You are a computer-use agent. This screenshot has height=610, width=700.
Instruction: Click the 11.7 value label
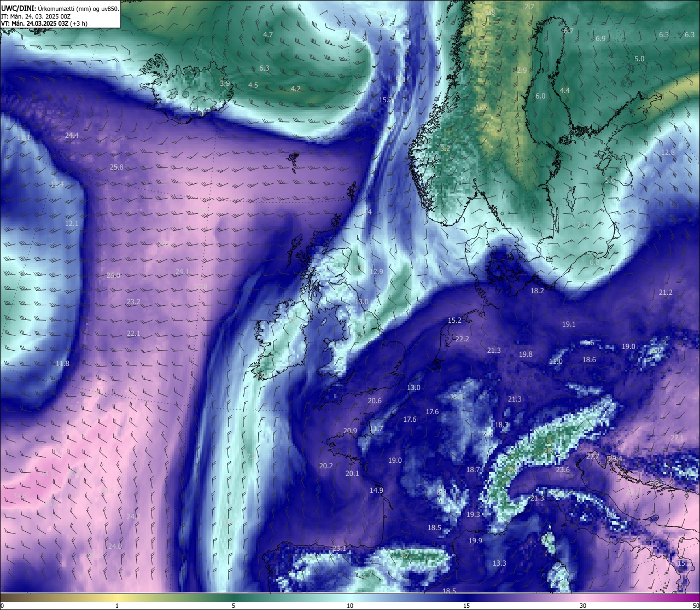[376, 429]
